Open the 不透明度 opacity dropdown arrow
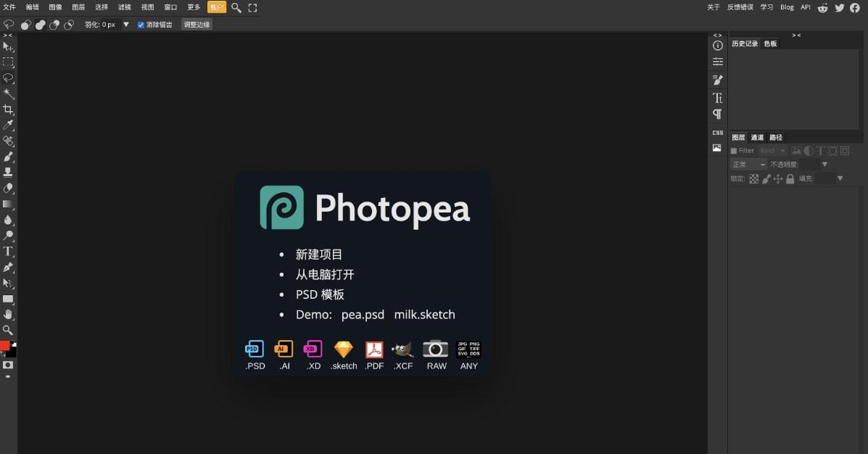The width and height of the screenshot is (868, 454). 824,165
